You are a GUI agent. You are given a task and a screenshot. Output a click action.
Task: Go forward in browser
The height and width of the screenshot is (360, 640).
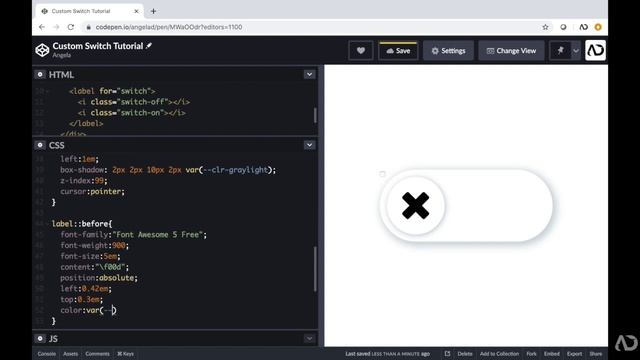[x=56, y=27]
